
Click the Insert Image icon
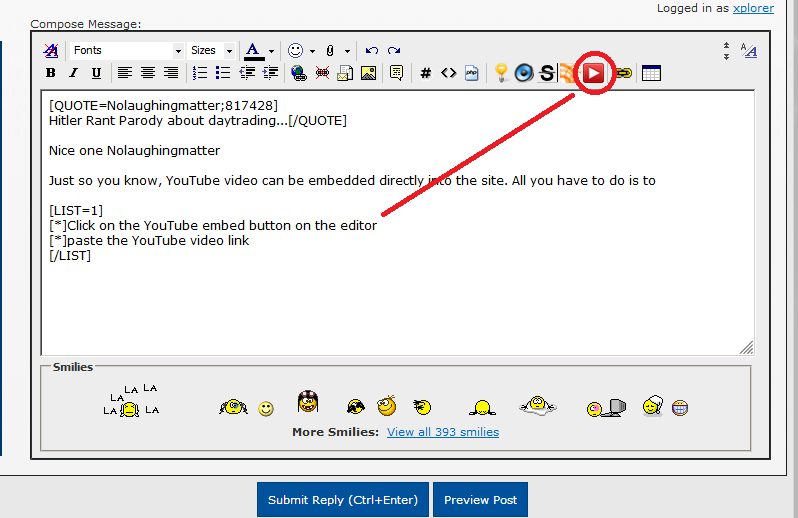[368, 73]
